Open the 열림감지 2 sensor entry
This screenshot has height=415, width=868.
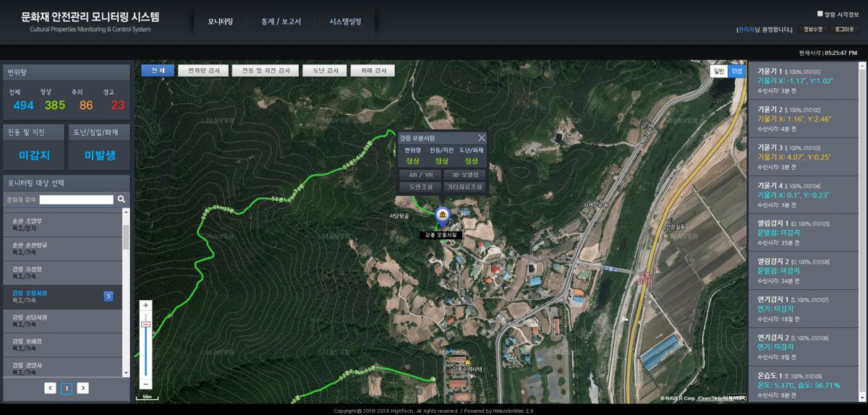click(x=803, y=270)
